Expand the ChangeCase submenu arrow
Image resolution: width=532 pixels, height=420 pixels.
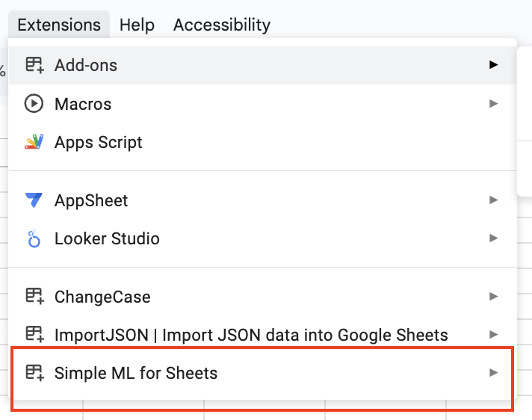click(x=493, y=297)
